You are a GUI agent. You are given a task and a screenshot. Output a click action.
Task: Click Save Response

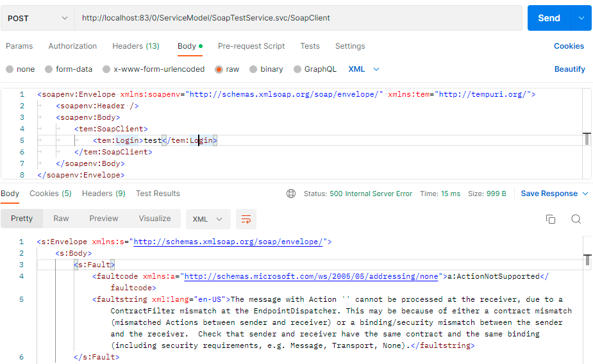pos(549,194)
